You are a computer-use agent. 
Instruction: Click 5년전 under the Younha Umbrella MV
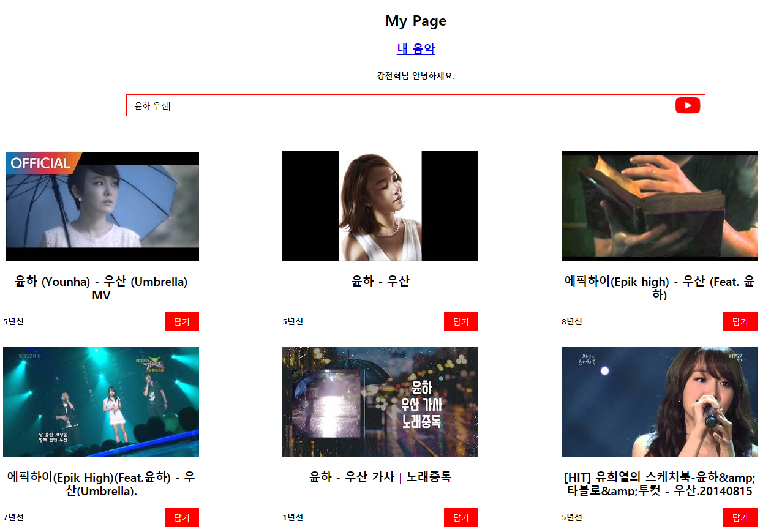pos(13,321)
